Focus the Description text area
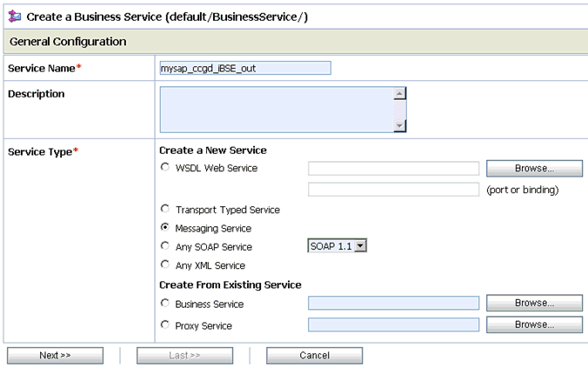This screenshot has height=368, width=588. pyautogui.click(x=277, y=109)
